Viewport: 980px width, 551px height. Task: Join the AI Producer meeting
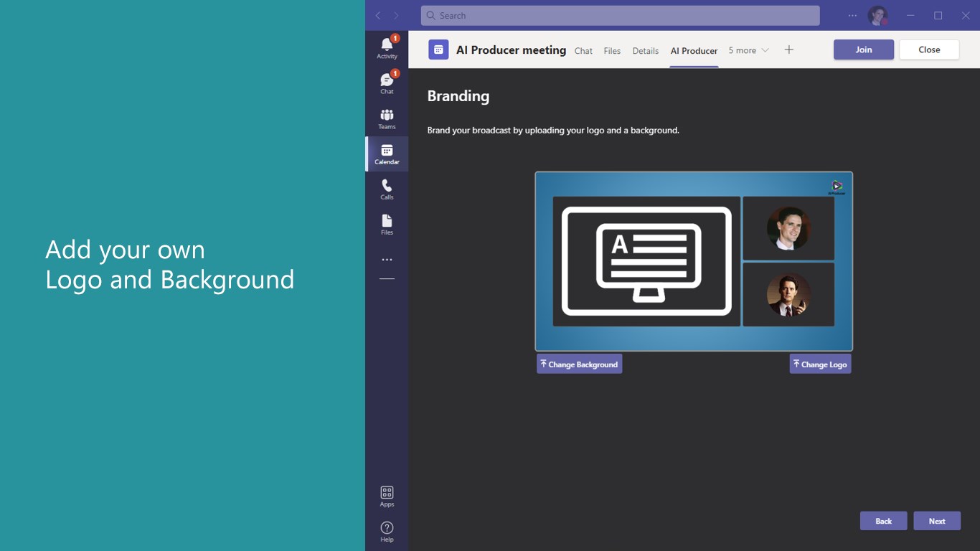pyautogui.click(x=863, y=50)
